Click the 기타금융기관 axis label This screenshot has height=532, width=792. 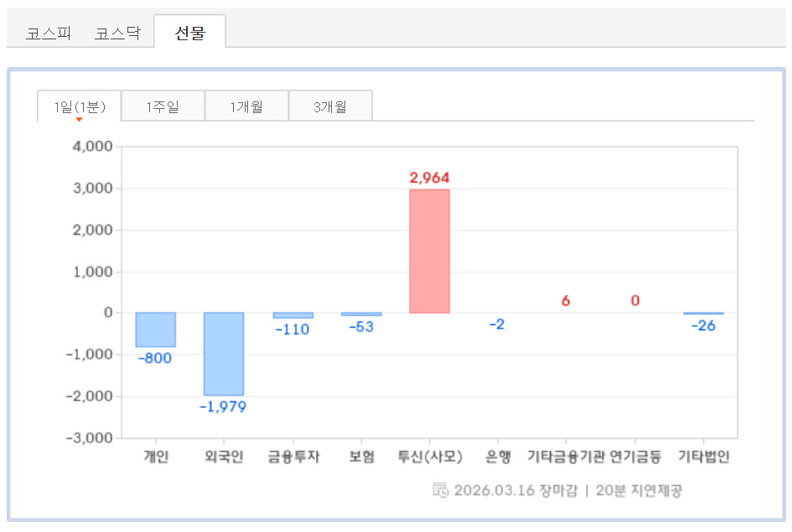click(566, 457)
